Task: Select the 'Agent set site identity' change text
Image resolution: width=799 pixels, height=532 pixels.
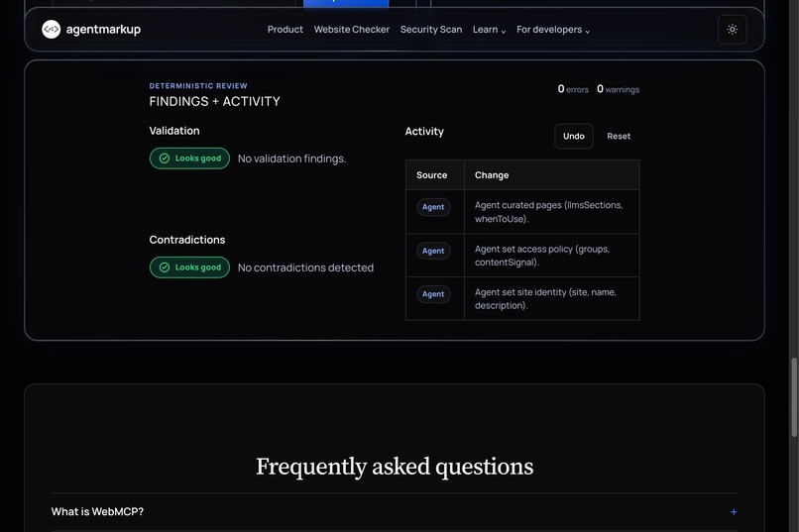Action: 545,299
